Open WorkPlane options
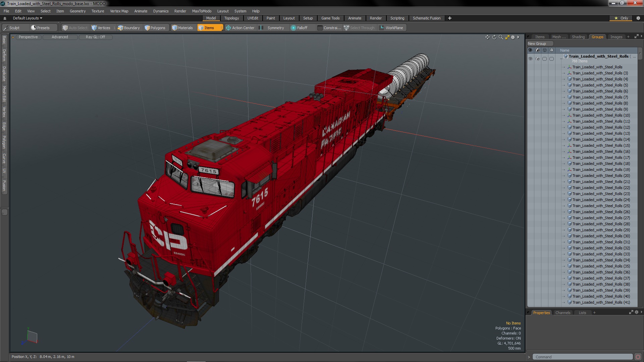This screenshot has width=644, height=362. pos(391,28)
